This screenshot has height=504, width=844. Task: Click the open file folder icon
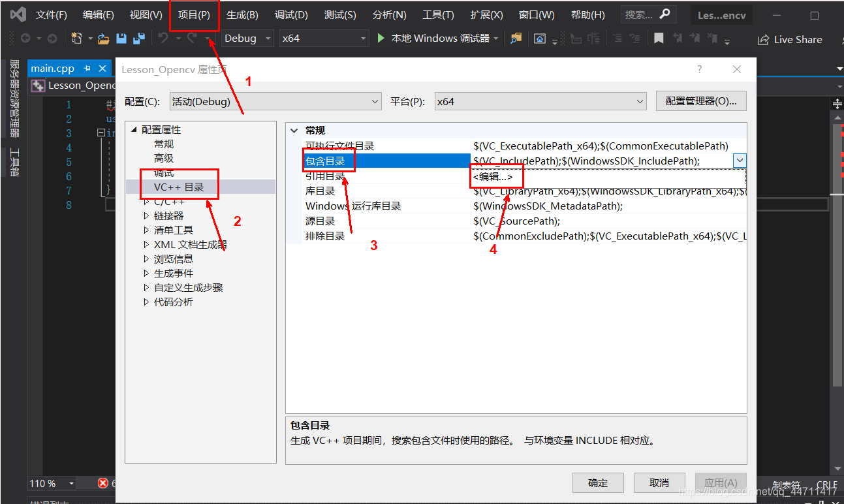pyautogui.click(x=103, y=39)
